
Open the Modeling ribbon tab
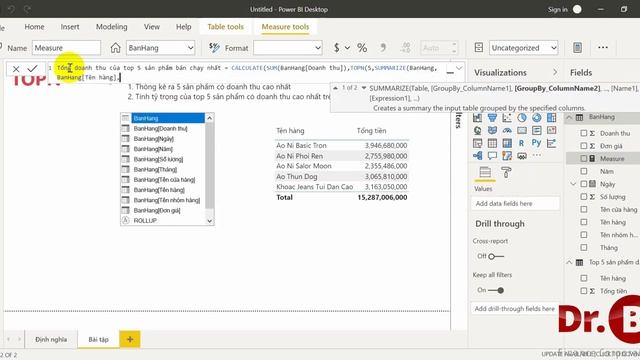point(111,27)
